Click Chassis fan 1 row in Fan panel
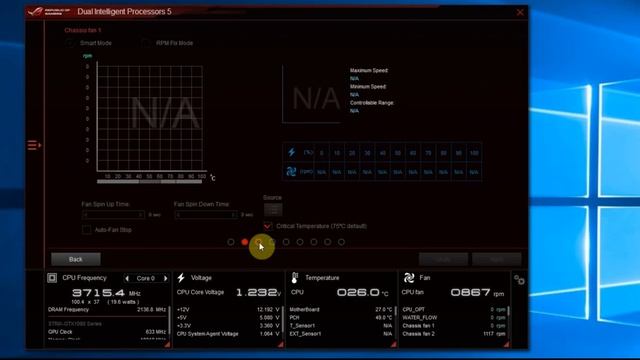This screenshot has width=640, height=360. coord(454,326)
